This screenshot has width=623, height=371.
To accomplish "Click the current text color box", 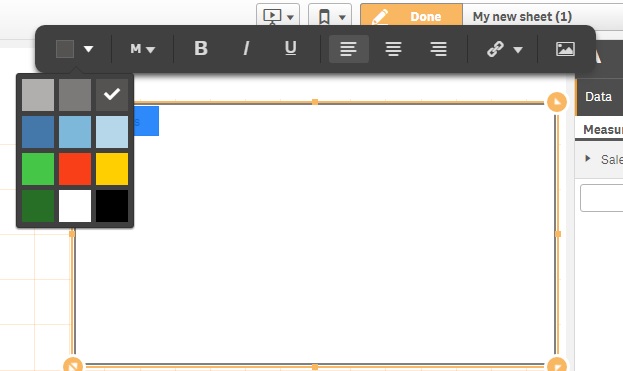I will [65, 49].
